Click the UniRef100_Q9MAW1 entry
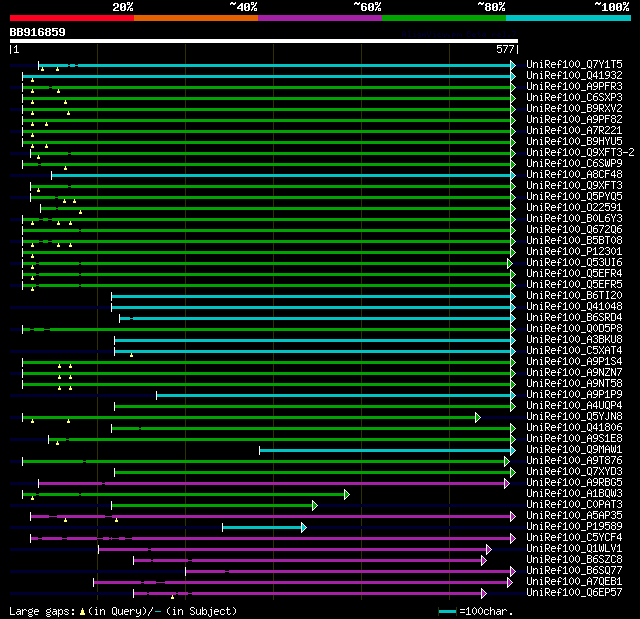 [x=574, y=450]
